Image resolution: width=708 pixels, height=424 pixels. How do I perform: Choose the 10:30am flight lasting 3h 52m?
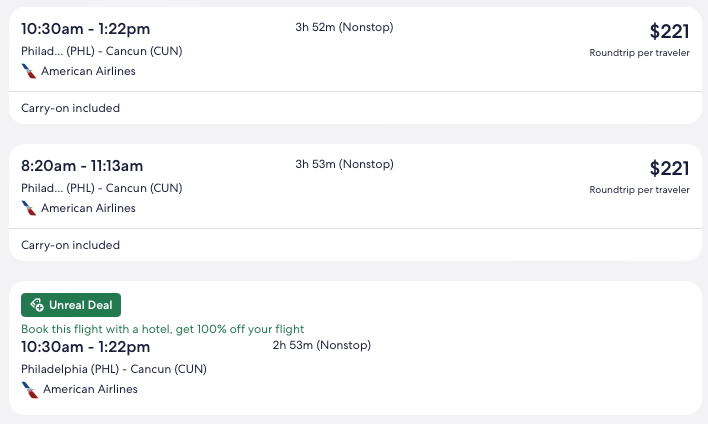click(85, 29)
